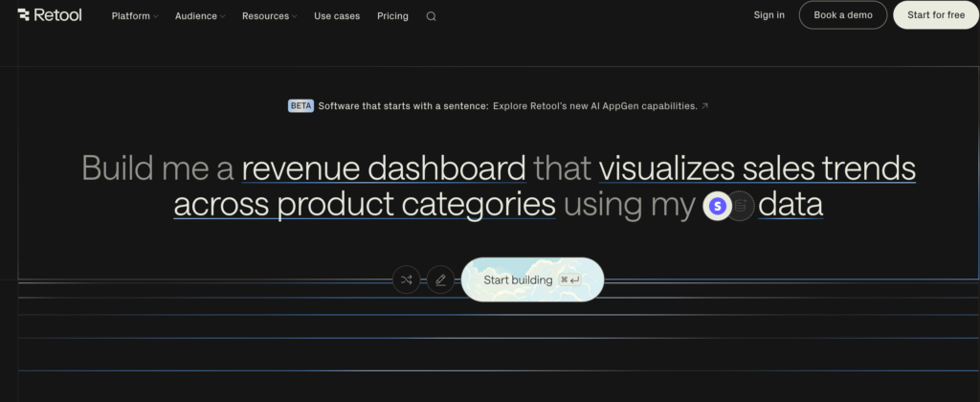Click the arrow icon after AppGen capabilities
Screen dimensions: 980x402
click(x=705, y=106)
